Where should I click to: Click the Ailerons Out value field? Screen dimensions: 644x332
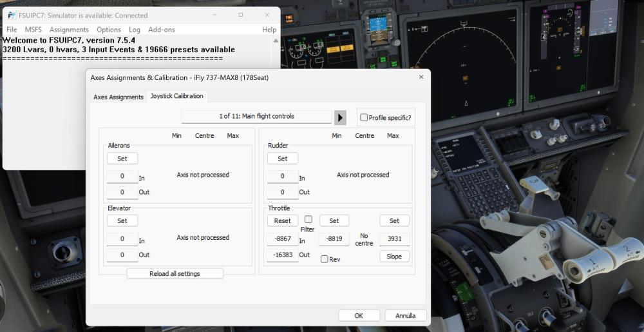point(122,192)
